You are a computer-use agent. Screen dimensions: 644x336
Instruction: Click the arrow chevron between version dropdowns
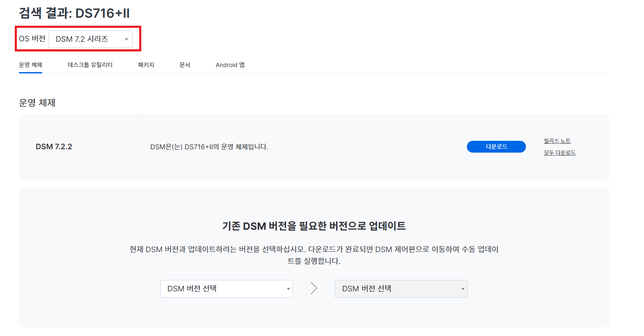coord(314,288)
